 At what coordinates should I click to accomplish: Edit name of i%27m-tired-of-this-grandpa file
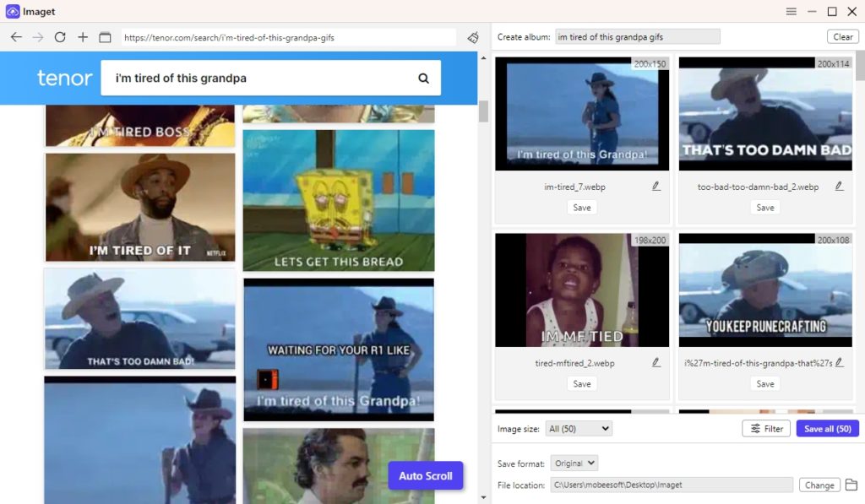[839, 363]
